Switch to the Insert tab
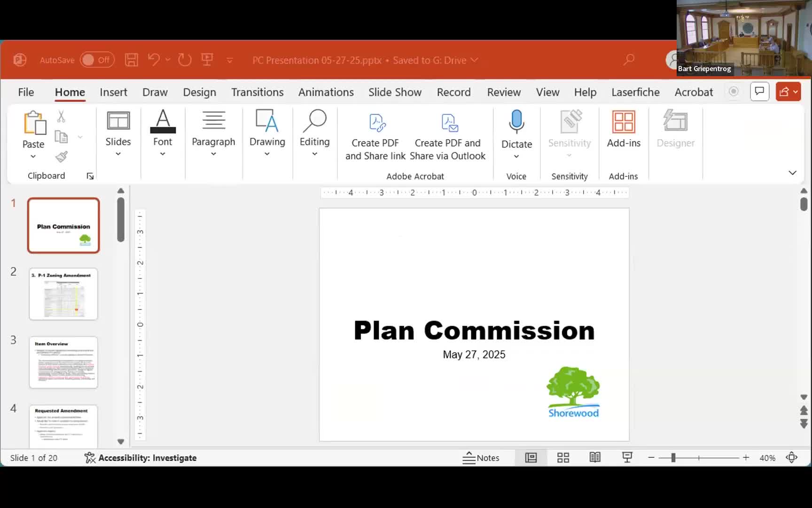The image size is (812, 508). (x=113, y=92)
